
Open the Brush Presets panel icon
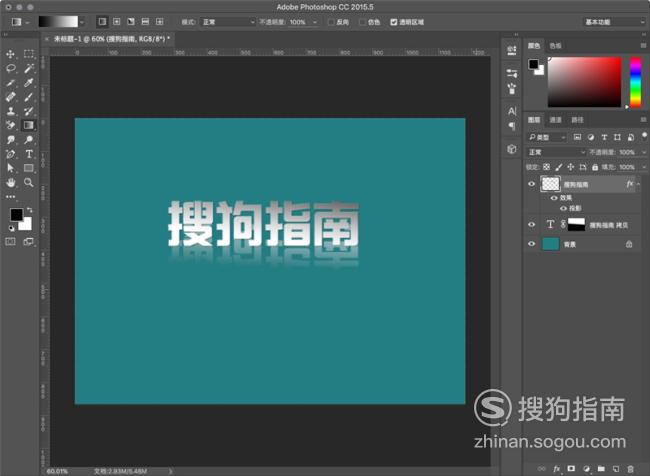click(512, 88)
